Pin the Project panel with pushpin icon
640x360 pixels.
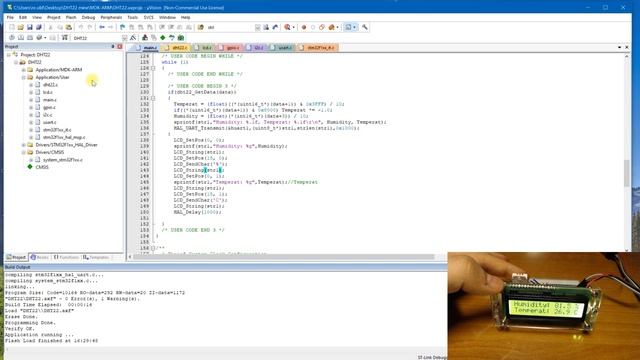point(113,47)
